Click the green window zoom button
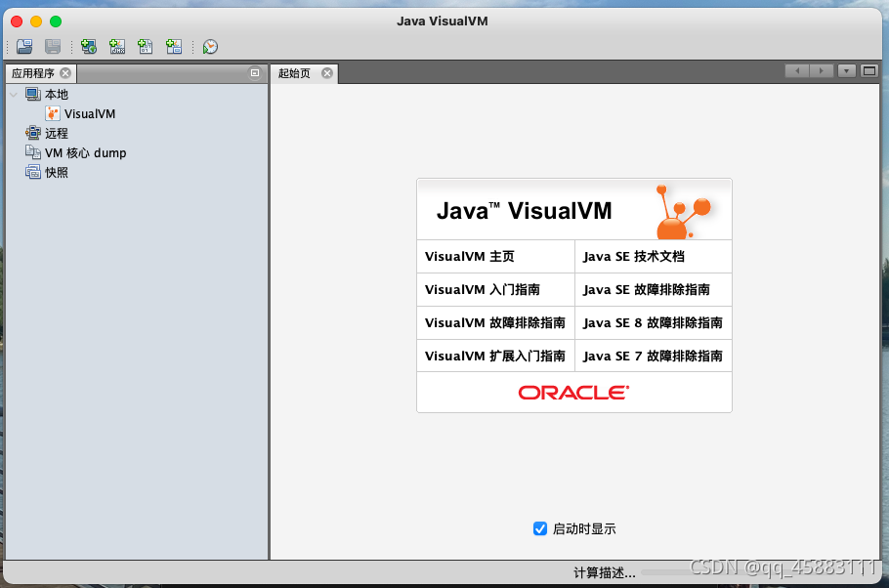 pyautogui.click(x=56, y=21)
